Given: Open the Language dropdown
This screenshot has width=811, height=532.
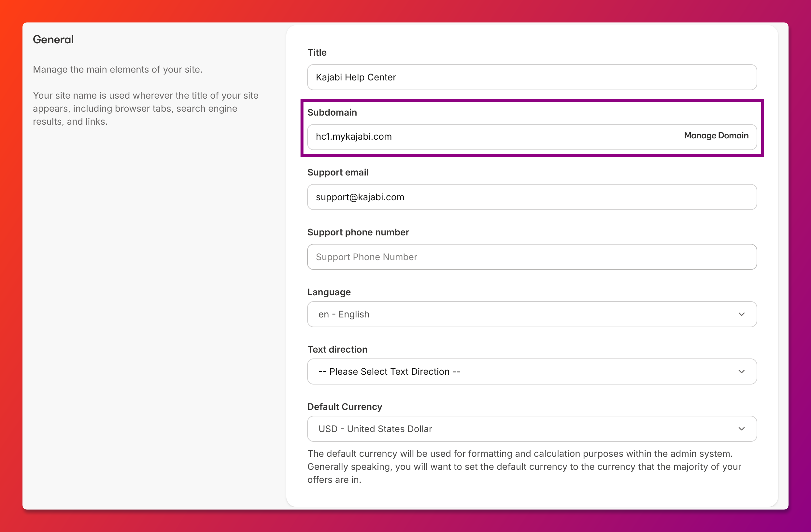Looking at the screenshot, I should click(x=532, y=315).
